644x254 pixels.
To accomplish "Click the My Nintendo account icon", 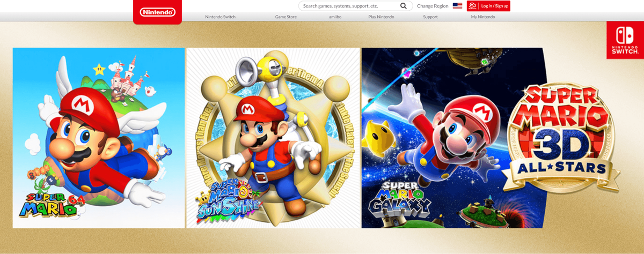I will 472,6.
